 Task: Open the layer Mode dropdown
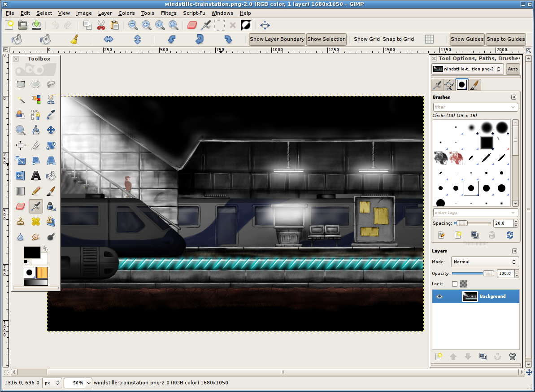(485, 261)
